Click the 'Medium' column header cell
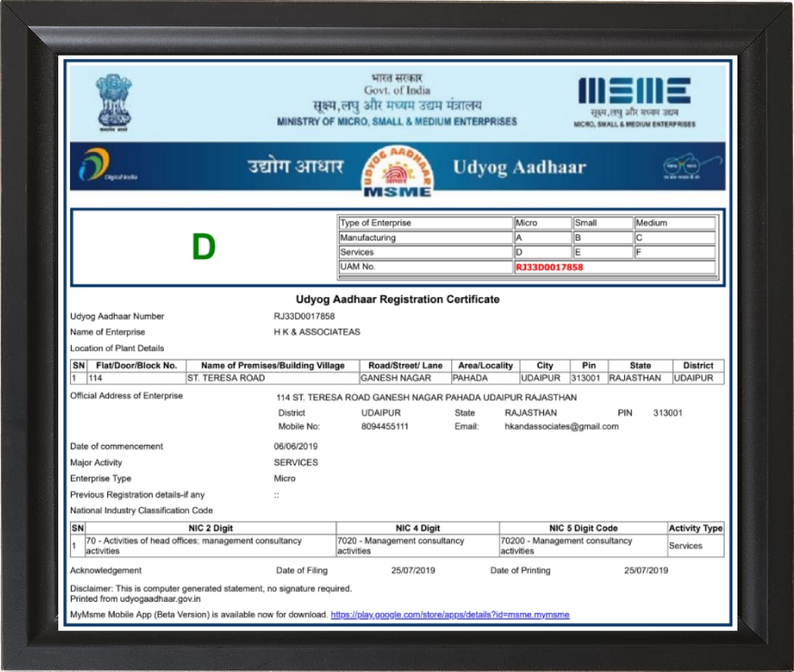Screen dimensions: 794x672 674,223
